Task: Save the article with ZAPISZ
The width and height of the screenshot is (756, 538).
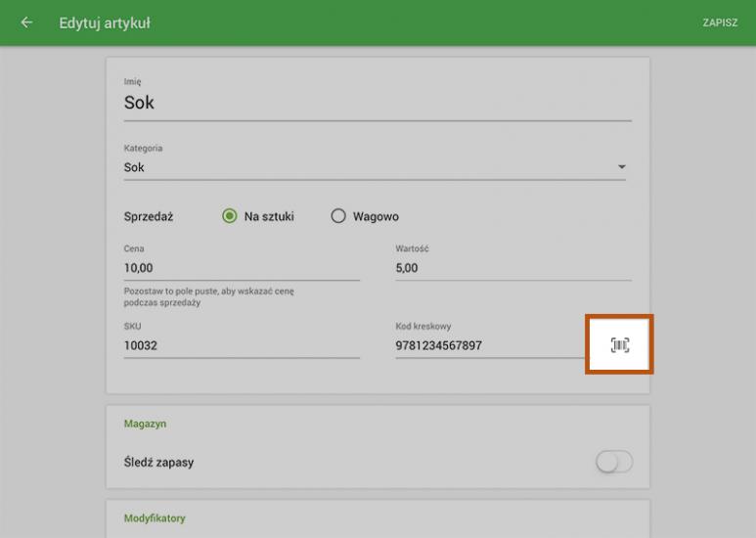Action: 720,22
